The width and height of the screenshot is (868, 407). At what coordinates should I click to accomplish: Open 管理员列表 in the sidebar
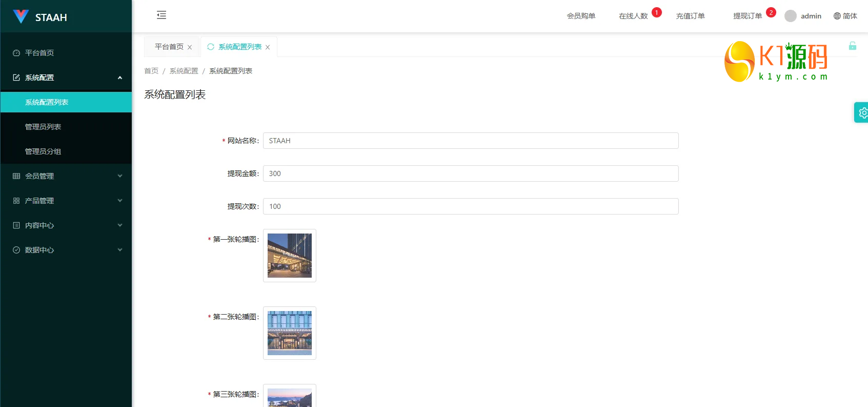[x=66, y=127]
